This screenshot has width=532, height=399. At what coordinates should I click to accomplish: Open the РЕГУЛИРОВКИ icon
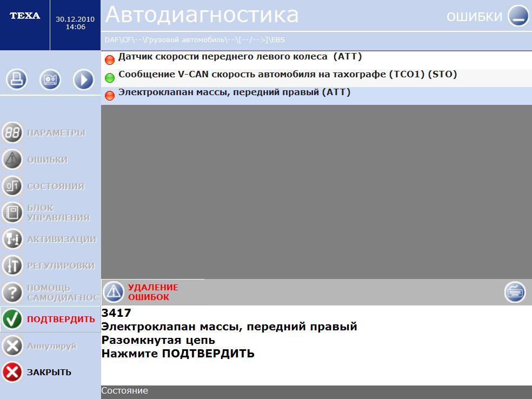point(12,265)
